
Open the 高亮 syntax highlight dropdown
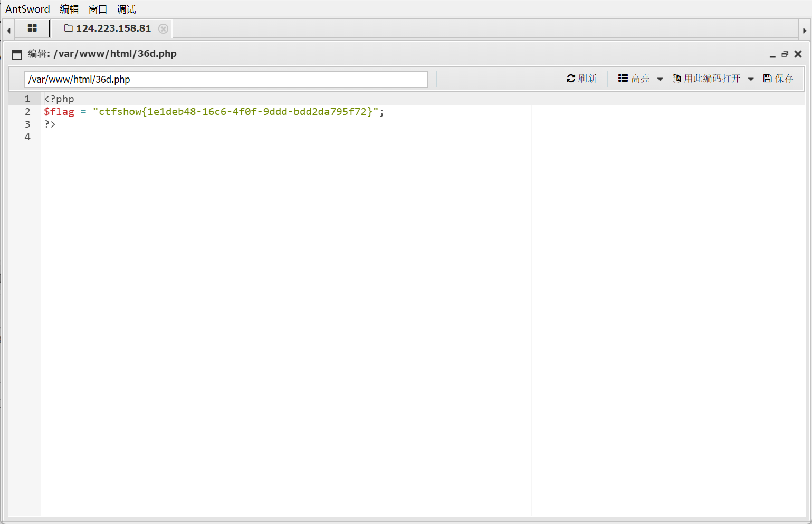(641, 79)
